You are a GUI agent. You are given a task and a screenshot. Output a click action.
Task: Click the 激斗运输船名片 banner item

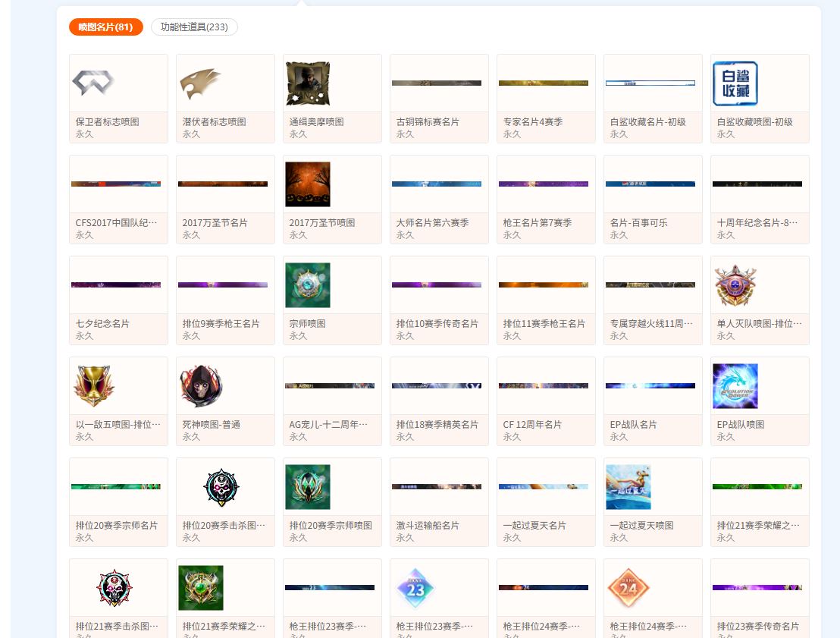[437, 486]
